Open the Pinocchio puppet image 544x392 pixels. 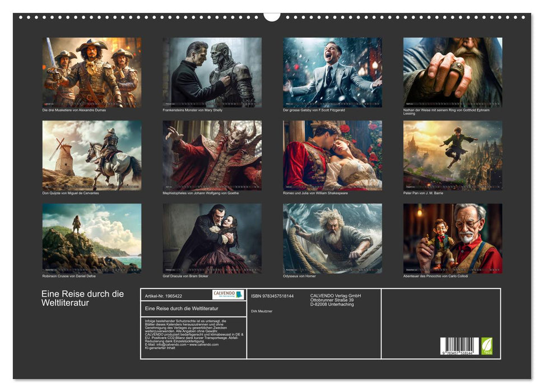(453, 238)
